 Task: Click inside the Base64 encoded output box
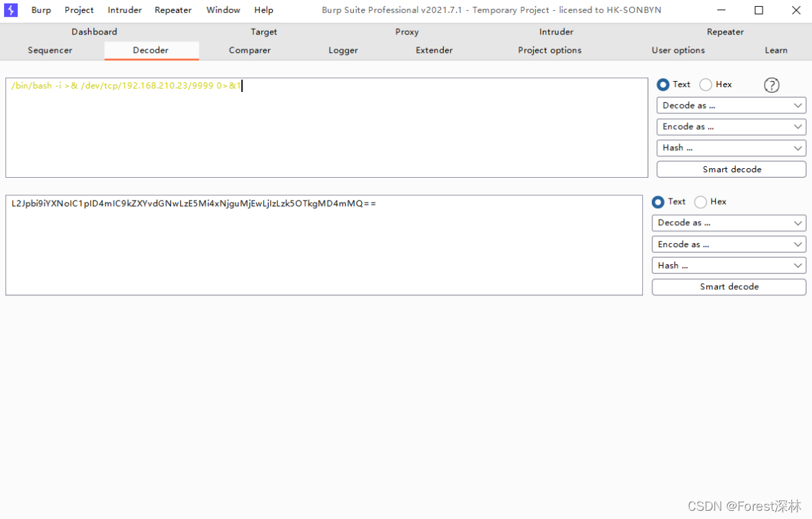coord(324,245)
